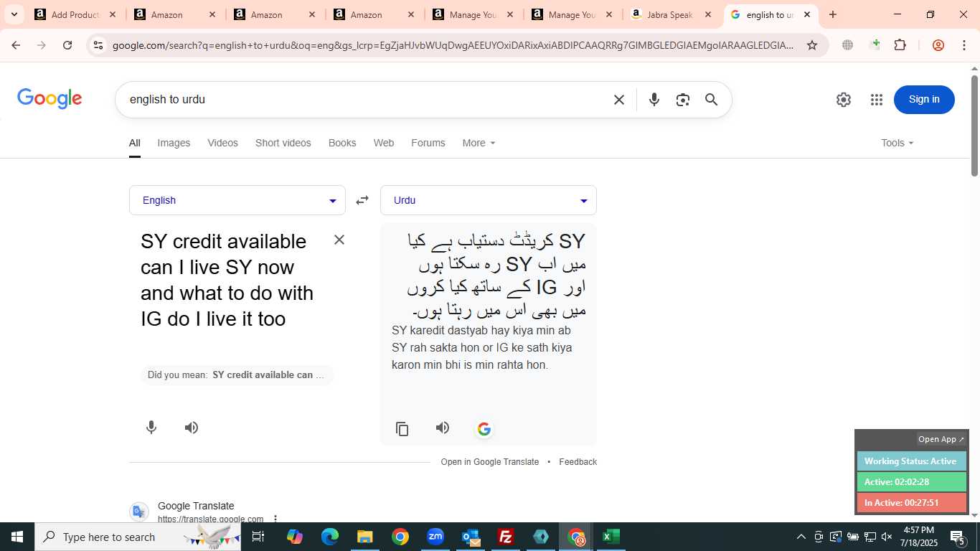Open Windows Start menu

point(17,537)
